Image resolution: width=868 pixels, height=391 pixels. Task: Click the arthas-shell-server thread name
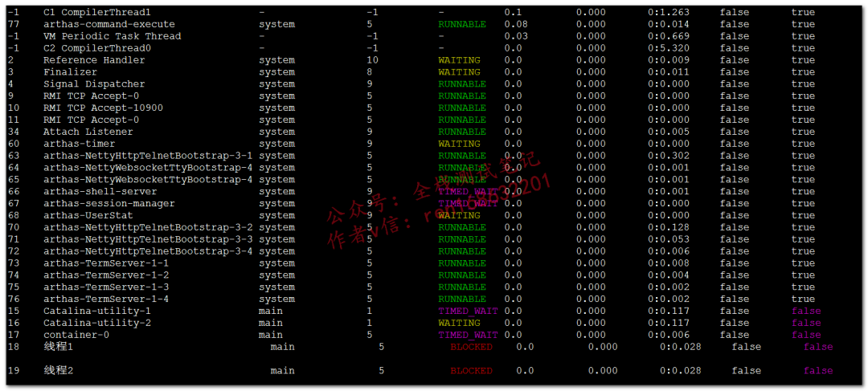[x=100, y=191]
